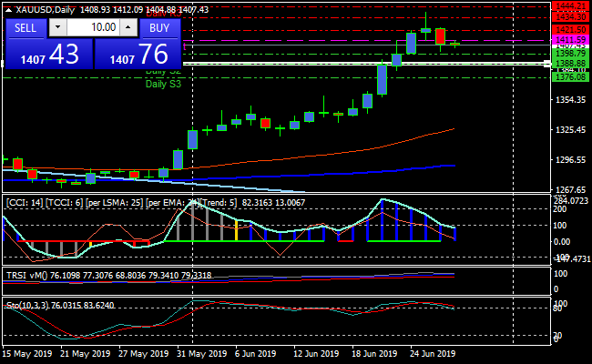Select the magenta 1411.59 pivot price tag
The image size is (592, 364).
tap(569, 41)
